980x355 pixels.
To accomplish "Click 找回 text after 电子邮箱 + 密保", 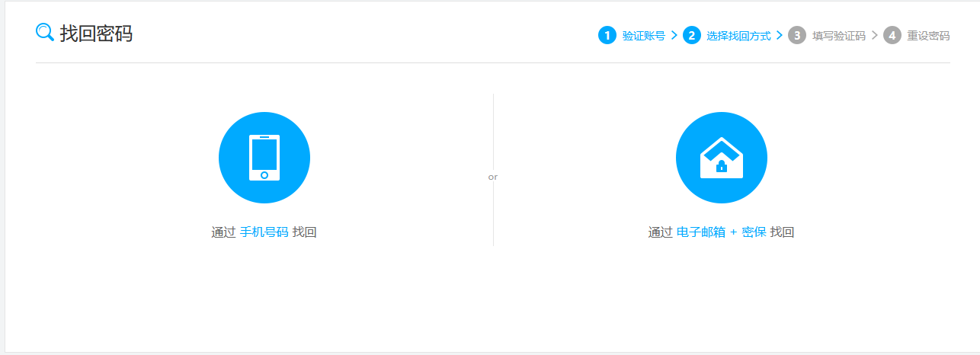I will pyautogui.click(x=782, y=232).
